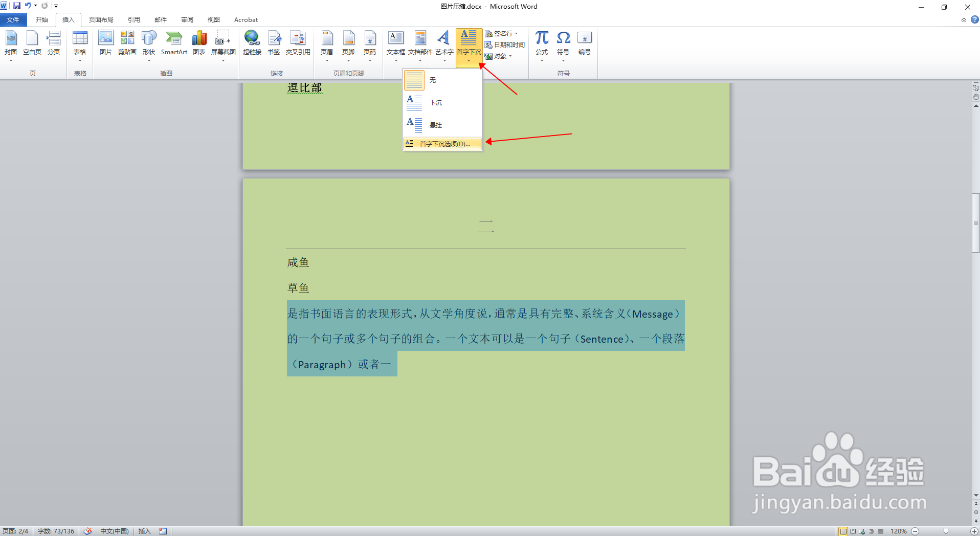Open Quick Parts (文档部件)
This screenshot has height=536, width=980.
point(420,46)
